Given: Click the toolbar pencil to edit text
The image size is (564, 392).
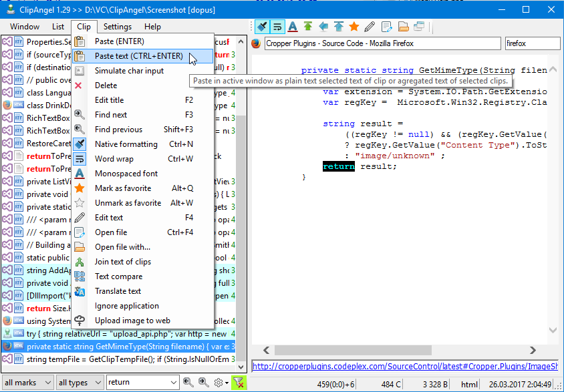Looking at the screenshot, I should click(x=370, y=26).
